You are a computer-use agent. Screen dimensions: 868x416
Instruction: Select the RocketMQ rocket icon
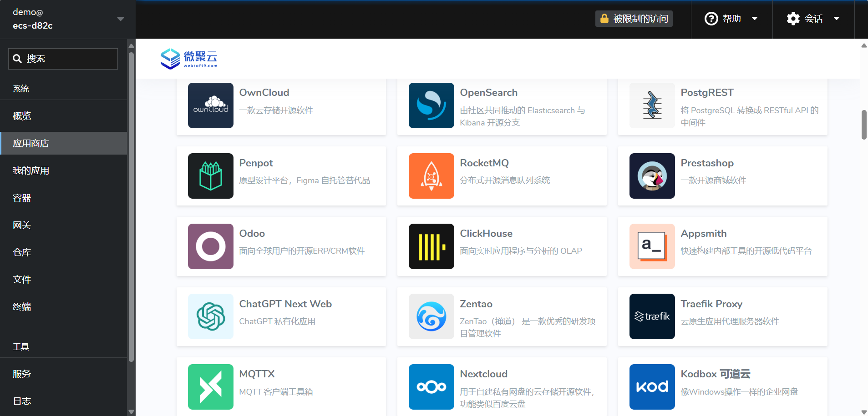431,176
